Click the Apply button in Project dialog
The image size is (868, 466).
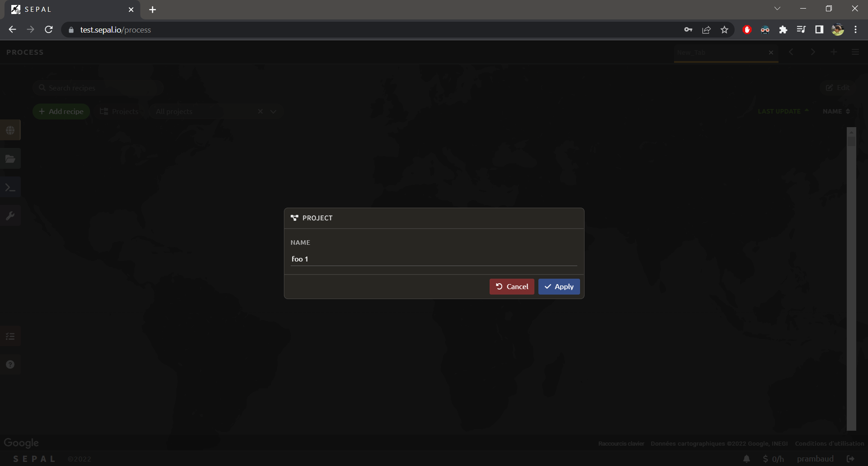point(559,287)
